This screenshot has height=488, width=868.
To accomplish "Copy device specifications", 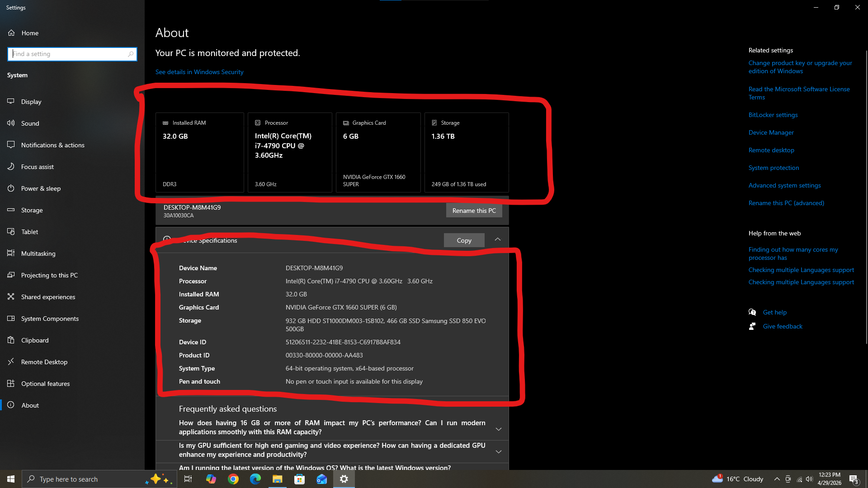I will click(464, 240).
